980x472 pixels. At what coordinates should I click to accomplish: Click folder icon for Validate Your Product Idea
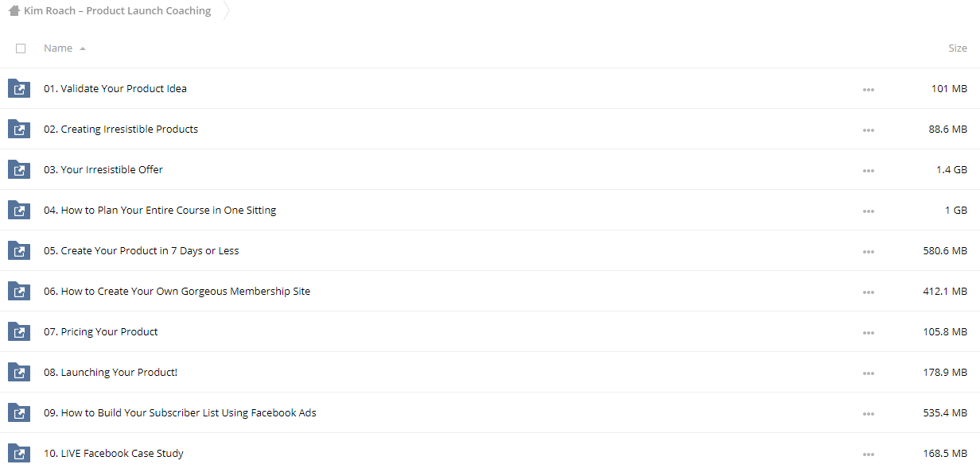click(18, 88)
